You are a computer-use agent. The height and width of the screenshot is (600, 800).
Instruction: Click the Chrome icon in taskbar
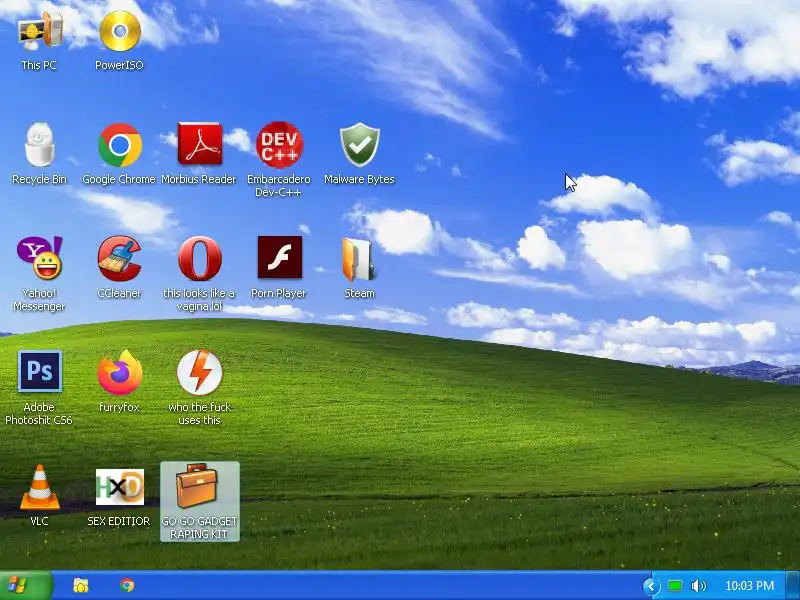click(127, 585)
